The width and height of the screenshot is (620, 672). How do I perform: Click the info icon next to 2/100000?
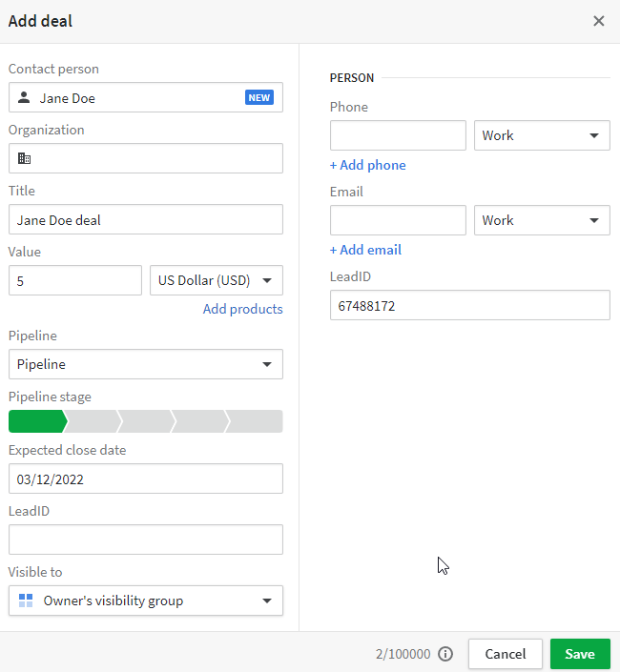(x=445, y=654)
